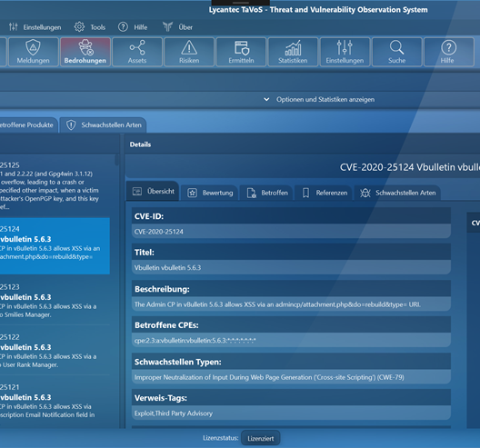Click the Lycantec logo icon beside Über

point(167,27)
